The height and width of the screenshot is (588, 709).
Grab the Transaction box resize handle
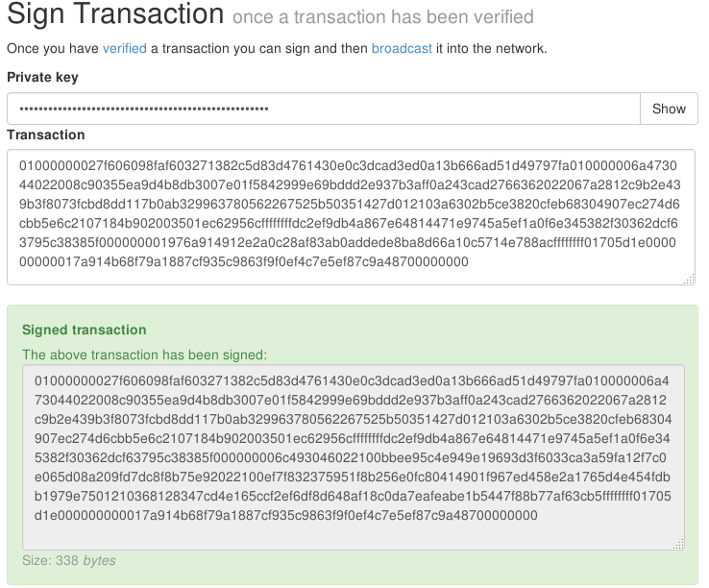pos(689,279)
